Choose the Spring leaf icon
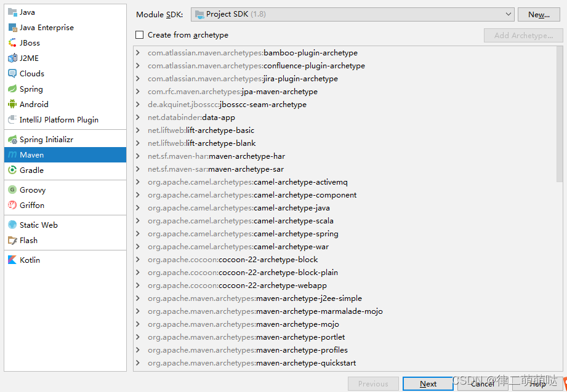The width and height of the screenshot is (567, 392). pos(12,89)
